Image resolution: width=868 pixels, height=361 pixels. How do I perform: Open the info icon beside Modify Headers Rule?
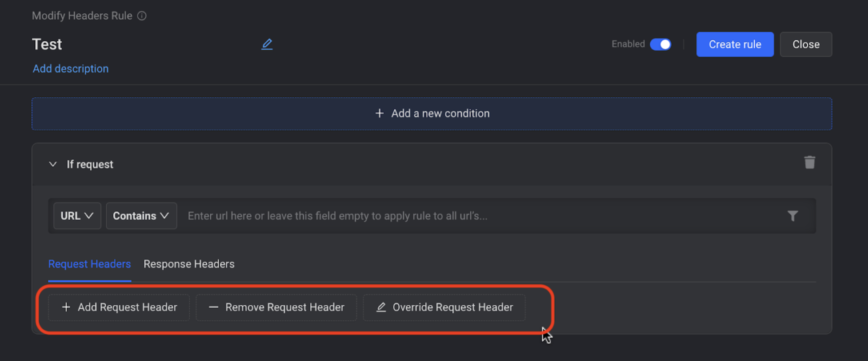[142, 16]
